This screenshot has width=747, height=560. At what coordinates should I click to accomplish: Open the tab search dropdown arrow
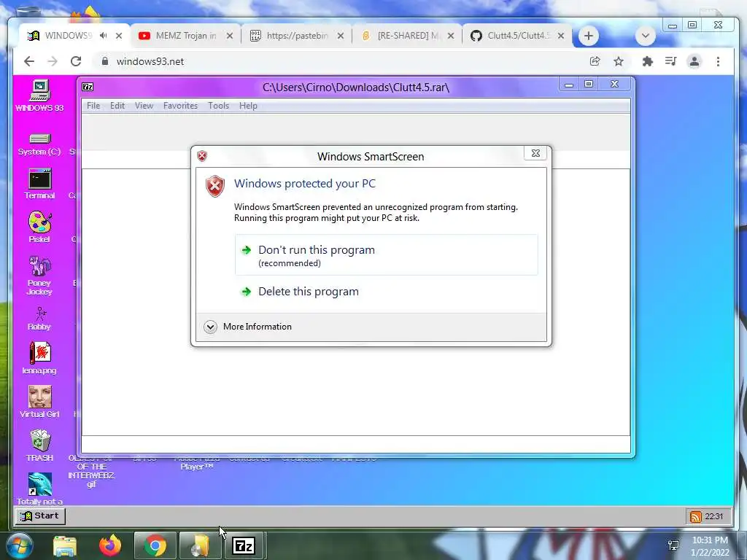tap(645, 36)
